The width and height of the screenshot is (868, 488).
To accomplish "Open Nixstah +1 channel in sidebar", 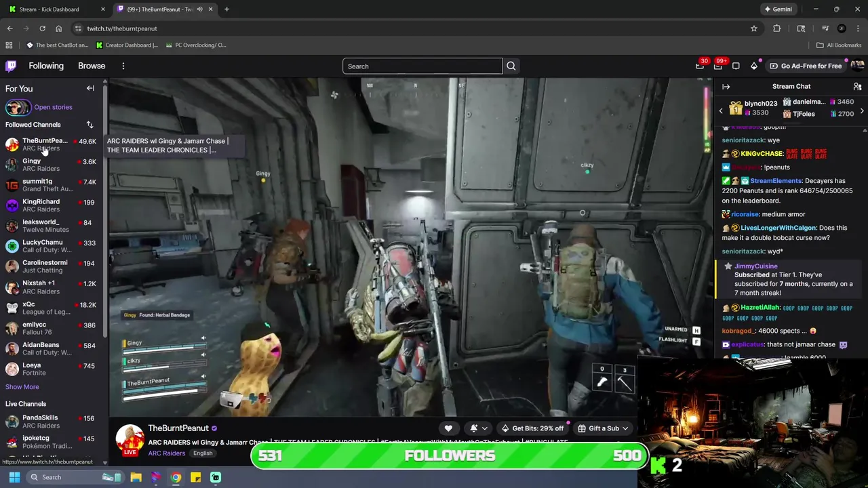I will pyautogui.click(x=52, y=287).
